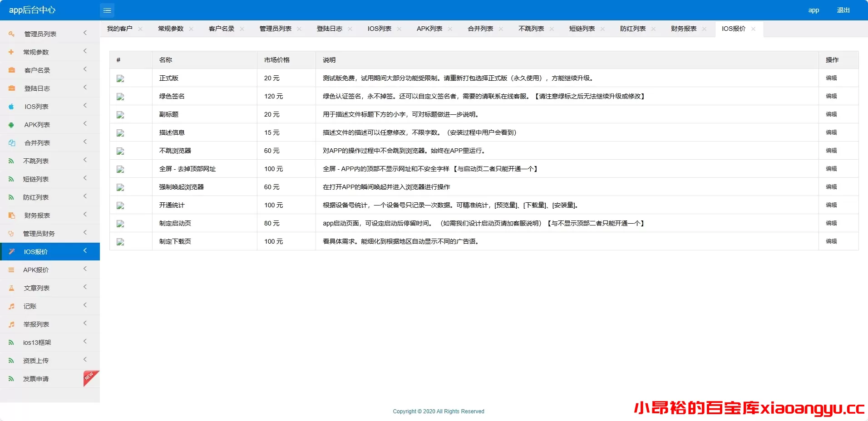Click the music note icon beside 记账
Screen dimensions: 868x421
tap(11, 306)
